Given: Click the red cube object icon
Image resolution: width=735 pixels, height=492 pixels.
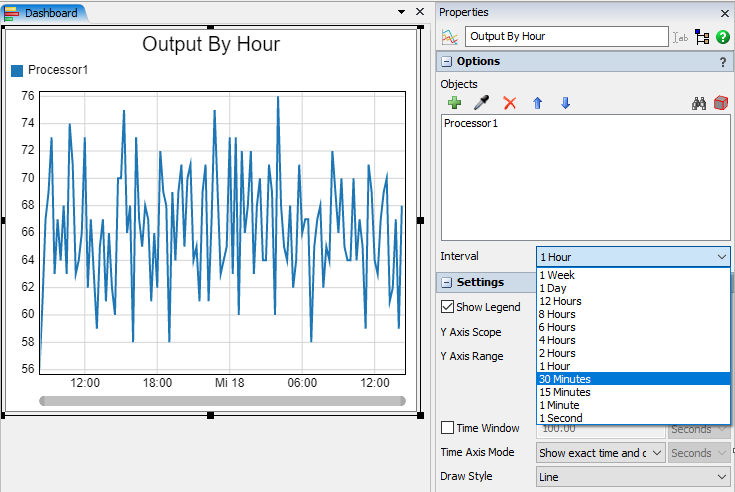Looking at the screenshot, I should coord(720,103).
